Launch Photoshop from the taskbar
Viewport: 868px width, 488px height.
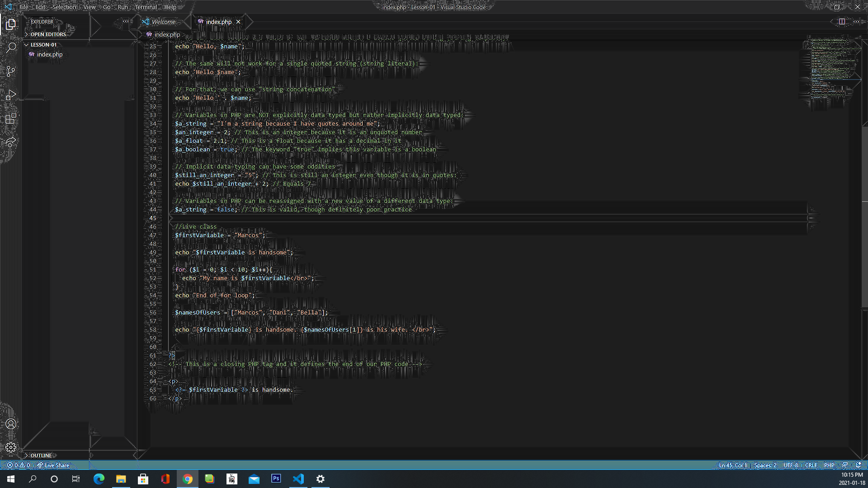coord(276,479)
